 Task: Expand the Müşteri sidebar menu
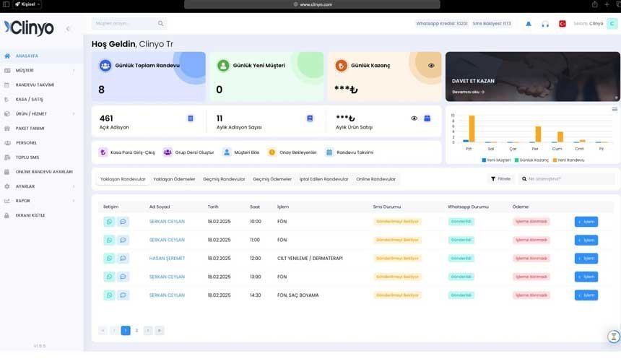pyautogui.click(x=42, y=71)
